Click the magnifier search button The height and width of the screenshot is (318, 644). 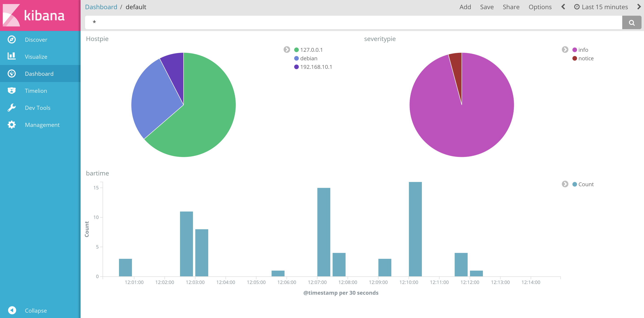pos(631,23)
